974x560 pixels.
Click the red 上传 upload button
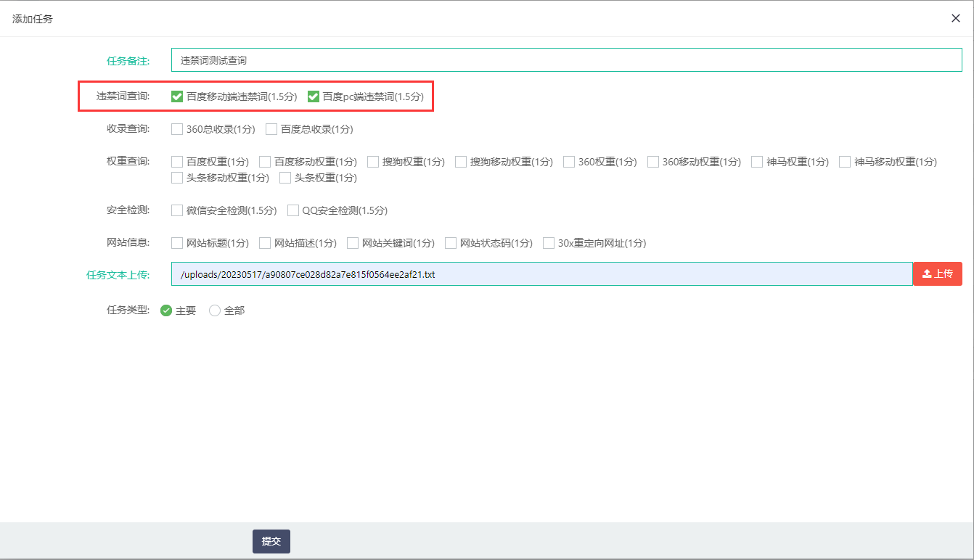pos(938,274)
